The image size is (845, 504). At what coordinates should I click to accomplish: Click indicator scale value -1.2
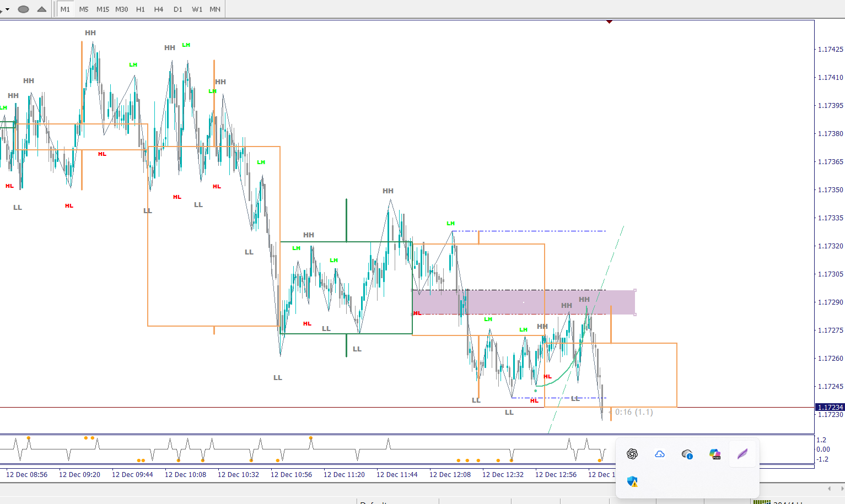(x=822, y=459)
